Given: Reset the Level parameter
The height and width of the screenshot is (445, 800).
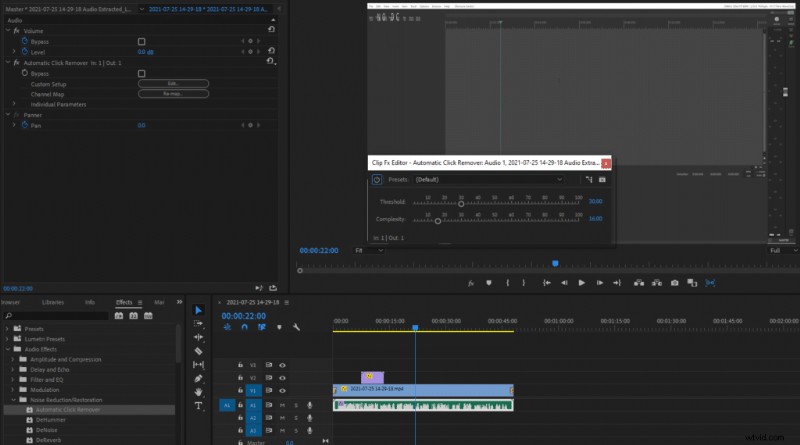Looking at the screenshot, I should click(x=271, y=51).
